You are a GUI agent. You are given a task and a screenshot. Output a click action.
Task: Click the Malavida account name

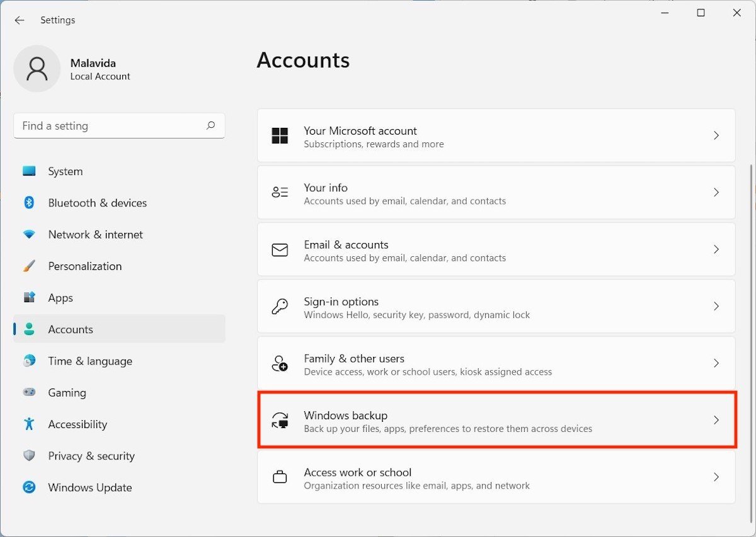(x=93, y=63)
